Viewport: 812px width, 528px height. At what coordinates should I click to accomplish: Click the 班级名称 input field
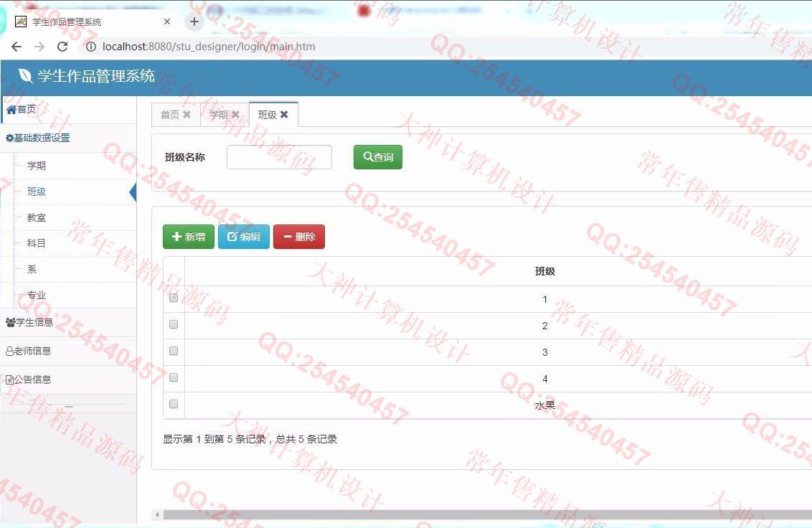click(279, 157)
